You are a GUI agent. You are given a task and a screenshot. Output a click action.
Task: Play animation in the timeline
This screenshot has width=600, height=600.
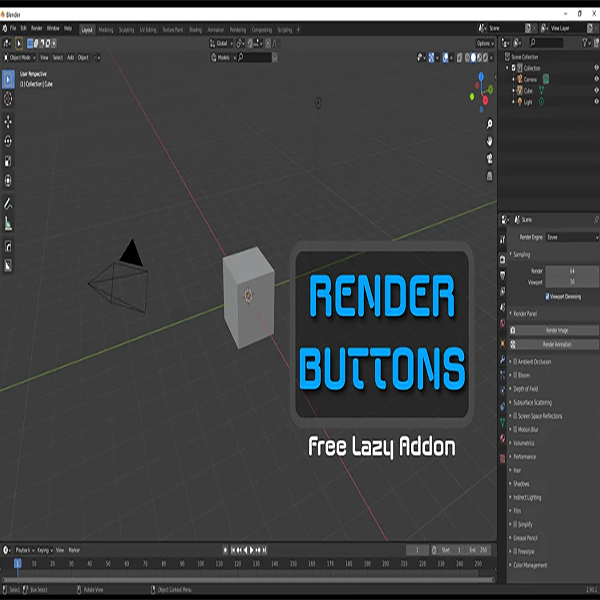click(x=252, y=550)
